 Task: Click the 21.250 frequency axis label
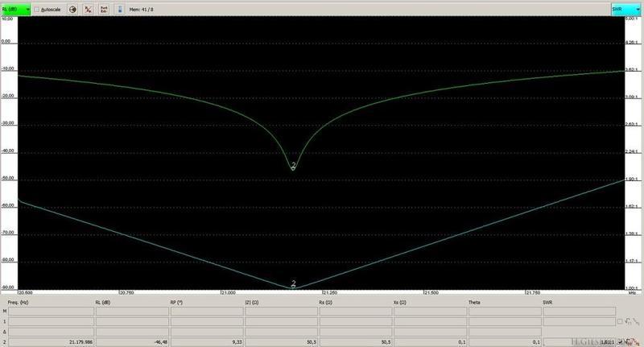(x=330, y=293)
